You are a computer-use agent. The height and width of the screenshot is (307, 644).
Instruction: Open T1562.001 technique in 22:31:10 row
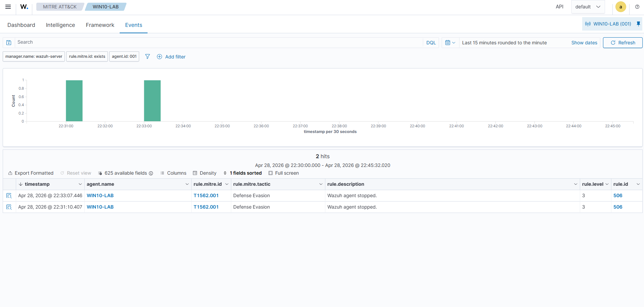tap(206, 207)
